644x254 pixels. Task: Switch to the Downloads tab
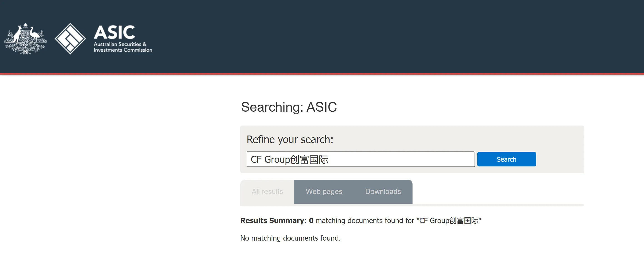(x=383, y=191)
